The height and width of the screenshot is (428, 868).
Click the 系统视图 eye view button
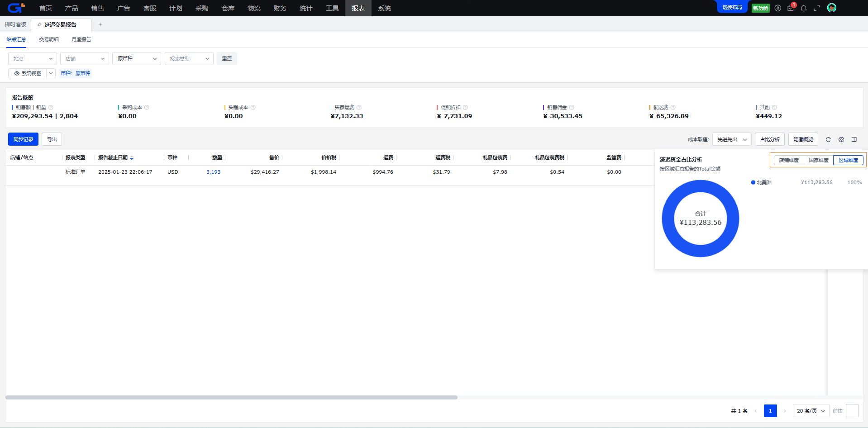pyautogui.click(x=28, y=73)
